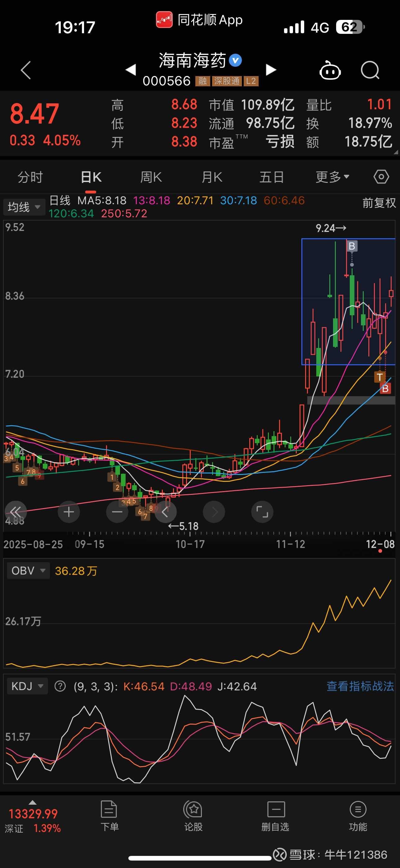Viewport: 400px width, 868px height.
Task: Expand the 更多 more periods dropdown
Action: (332, 177)
